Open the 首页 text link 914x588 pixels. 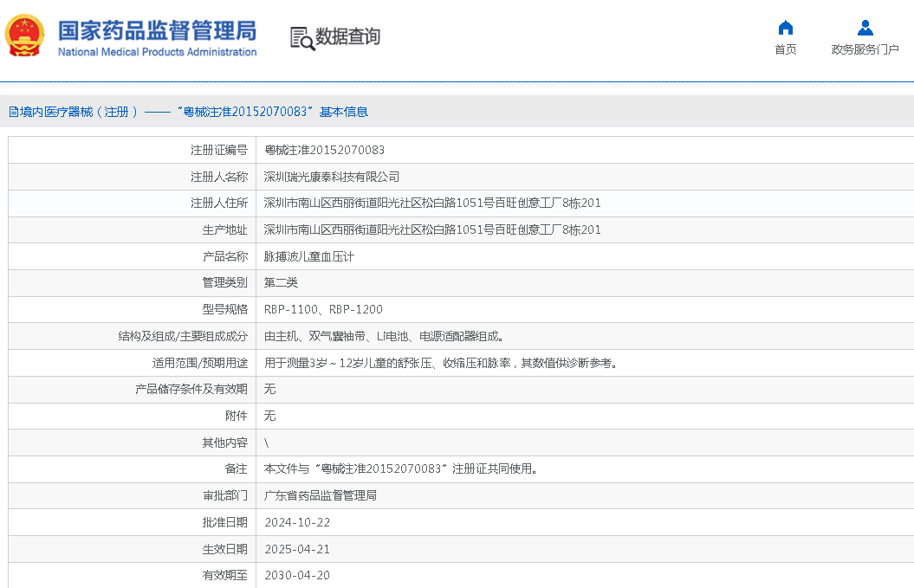click(785, 49)
